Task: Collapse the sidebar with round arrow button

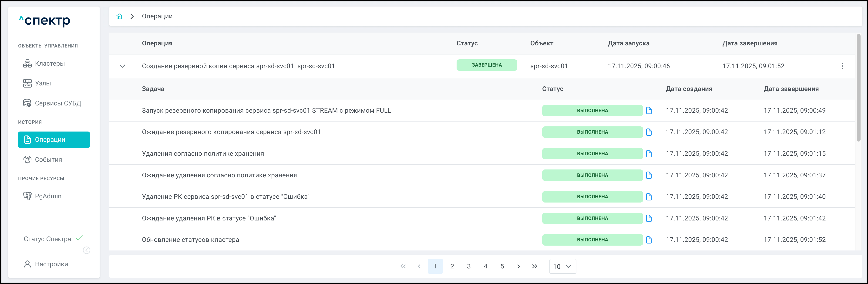Action: coord(87,250)
